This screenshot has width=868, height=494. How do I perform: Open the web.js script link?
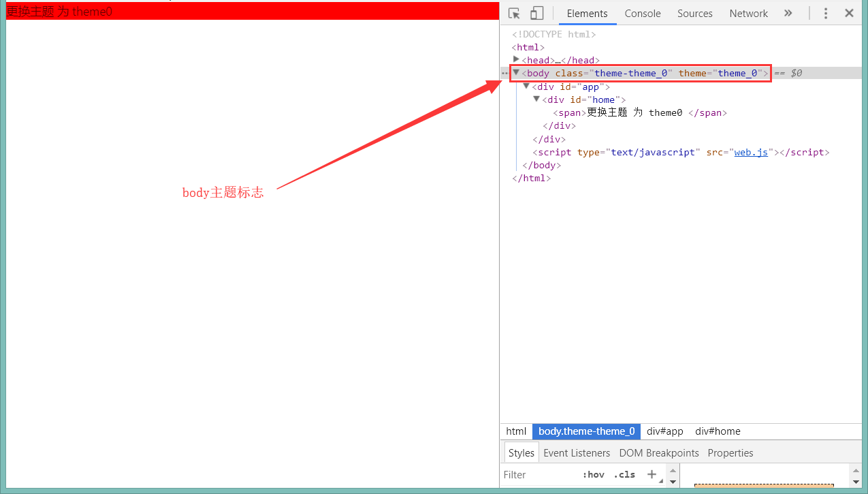pos(751,152)
